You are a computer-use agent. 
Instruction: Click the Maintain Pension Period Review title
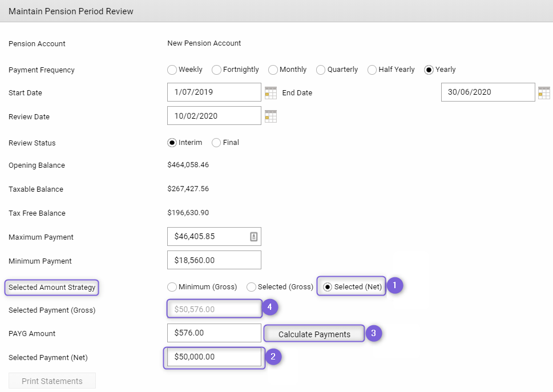click(x=71, y=11)
